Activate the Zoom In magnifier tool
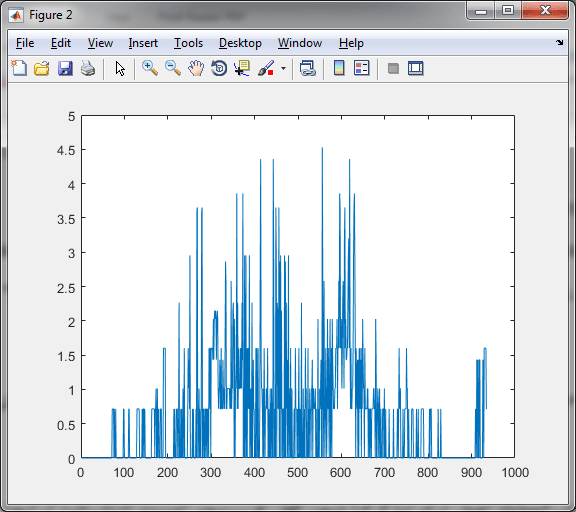 coord(150,68)
